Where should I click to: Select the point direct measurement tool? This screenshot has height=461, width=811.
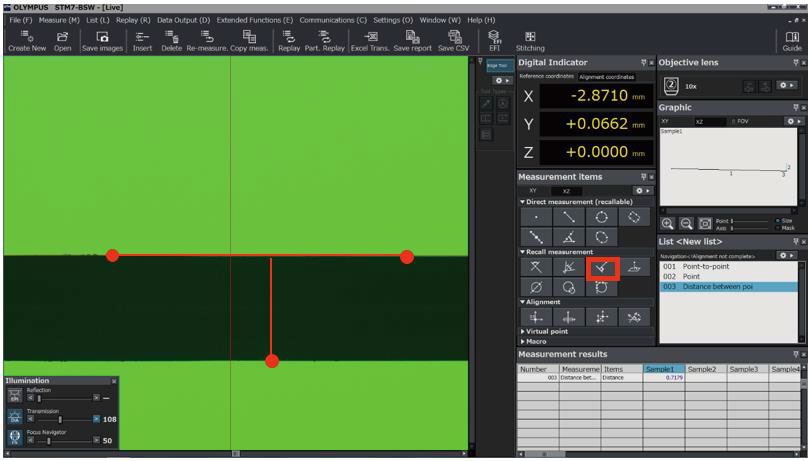[x=539, y=216]
